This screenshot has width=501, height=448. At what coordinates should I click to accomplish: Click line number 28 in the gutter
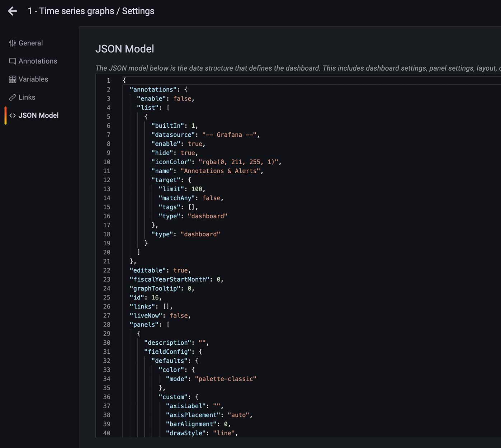click(107, 325)
